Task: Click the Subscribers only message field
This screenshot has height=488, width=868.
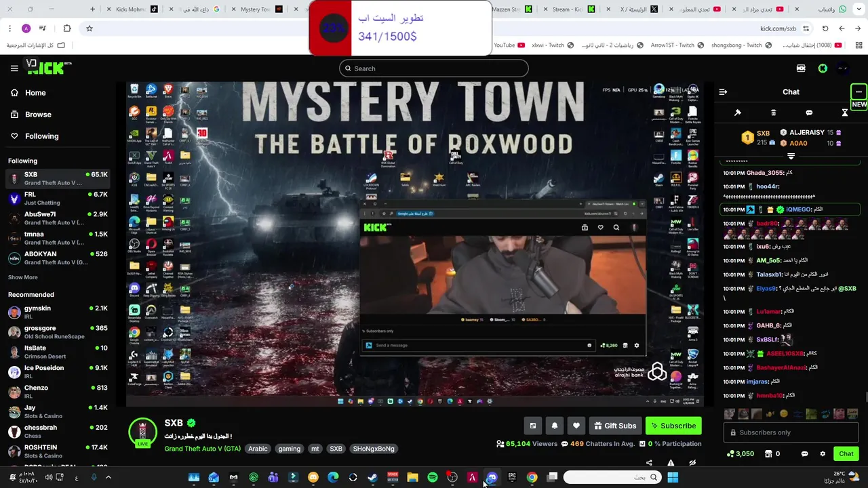Action: (791, 432)
